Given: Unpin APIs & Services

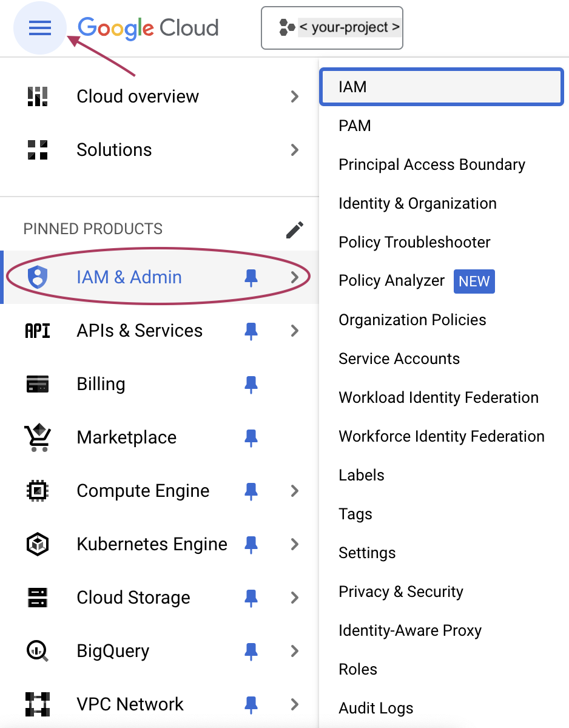Looking at the screenshot, I should coord(251,331).
